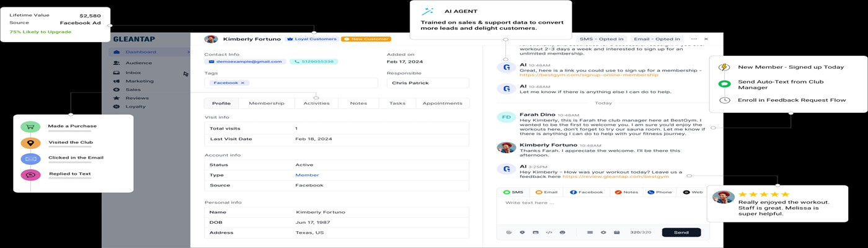The height and width of the screenshot is (248, 868).
Task: Remove the Facebook tag with X
Action: pyautogui.click(x=242, y=82)
